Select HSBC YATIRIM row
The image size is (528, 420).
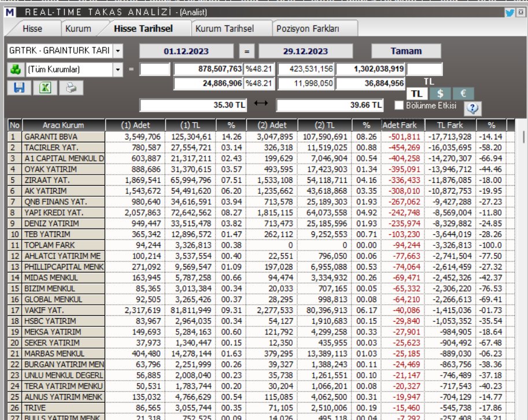[x=261, y=321]
